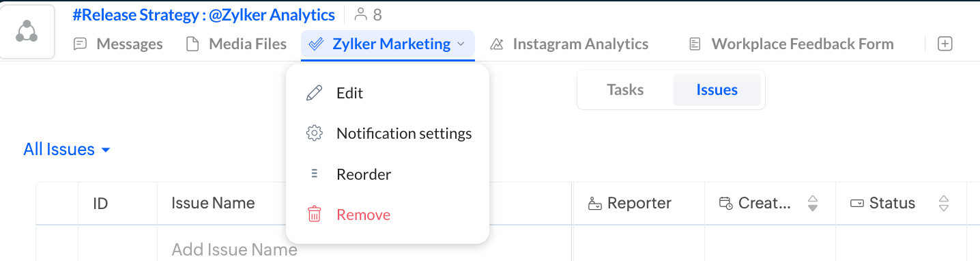Sort by the Created column arrows
The height and width of the screenshot is (261, 980).
pos(812,203)
